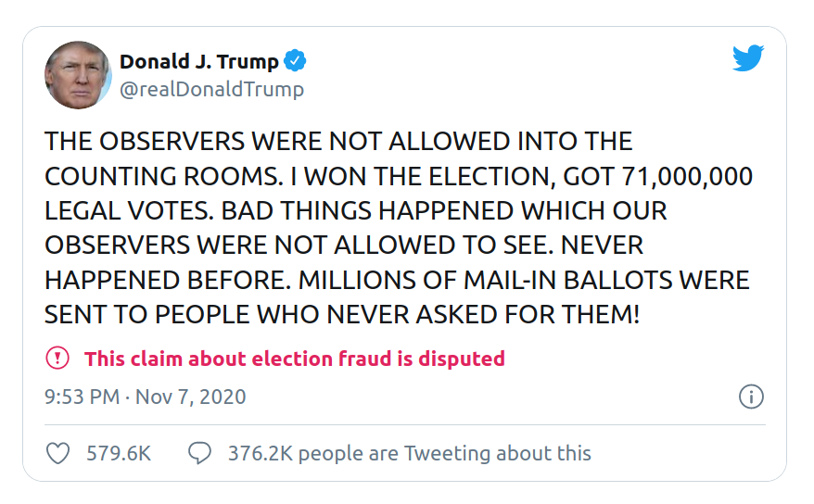Image resolution: width=814 pixels, height=504 pixels.
Task: Click the tweet's first line about observers
Action: click(x=338, y=142)
